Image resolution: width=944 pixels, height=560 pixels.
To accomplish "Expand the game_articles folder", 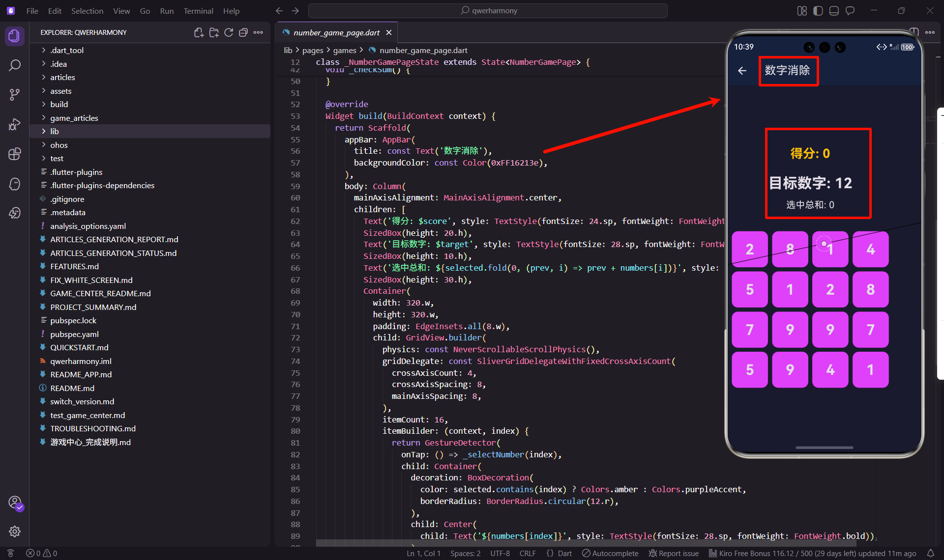I will click(74, 118).
